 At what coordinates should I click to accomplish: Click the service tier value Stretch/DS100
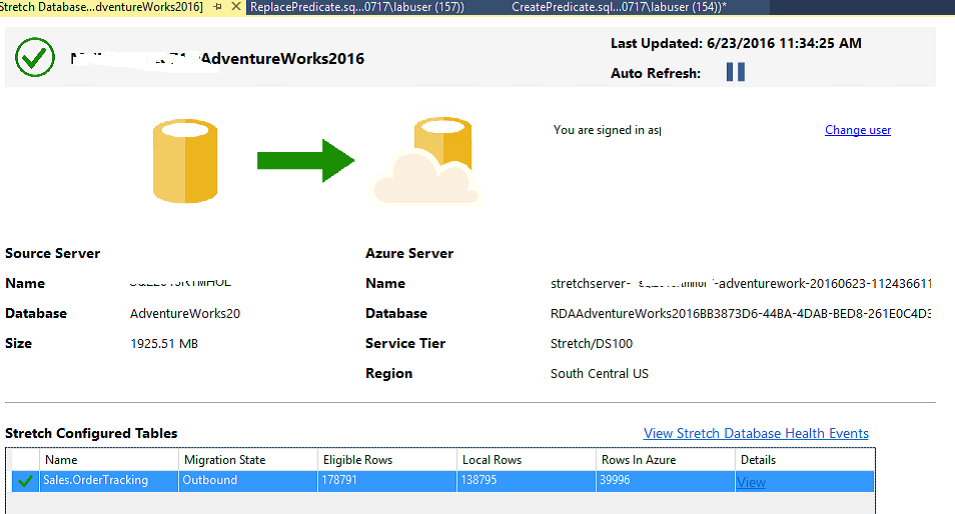point(591,343)
